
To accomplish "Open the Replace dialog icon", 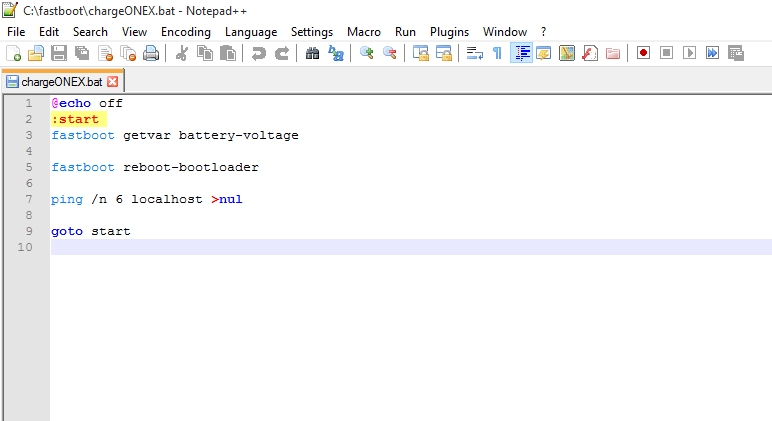I will pos(336,53).
